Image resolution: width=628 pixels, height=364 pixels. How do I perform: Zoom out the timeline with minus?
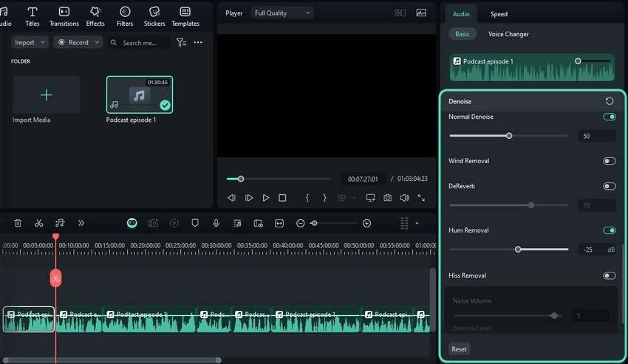(x=301, y=224)
